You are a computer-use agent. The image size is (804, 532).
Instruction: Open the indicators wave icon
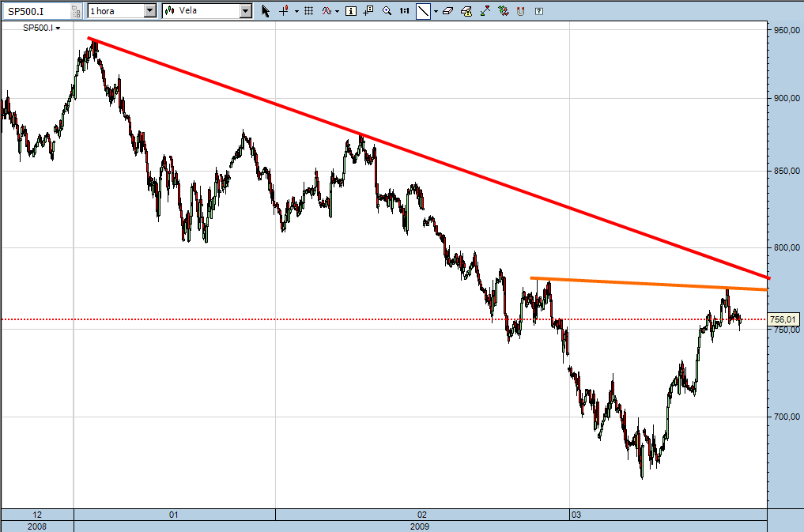coord(327,11)
